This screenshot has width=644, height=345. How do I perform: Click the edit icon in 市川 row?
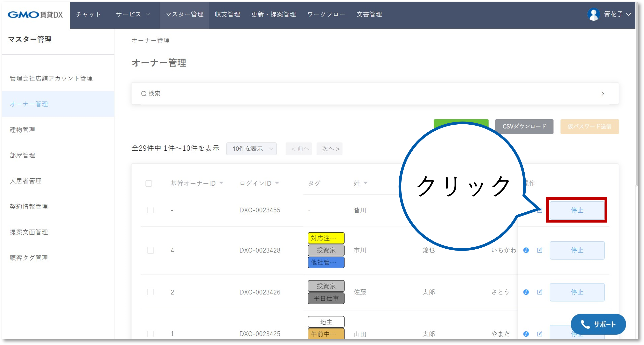tap(540, 250)
